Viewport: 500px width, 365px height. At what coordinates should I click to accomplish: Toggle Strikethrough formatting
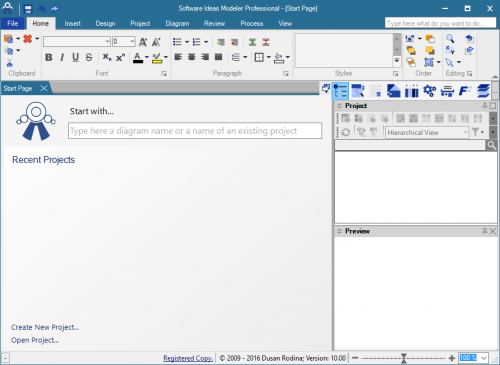click(89, 57)
